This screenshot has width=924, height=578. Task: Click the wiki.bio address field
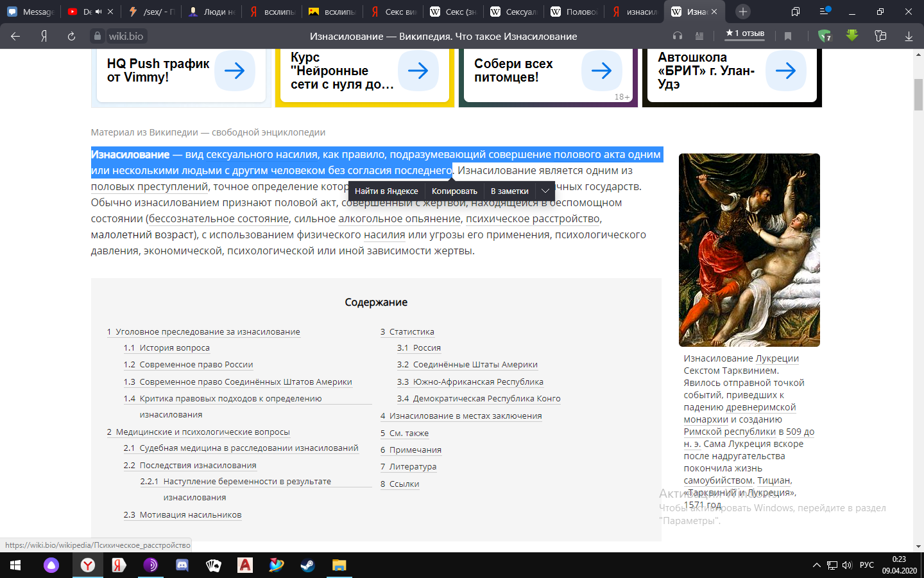[x=126, y=37]
